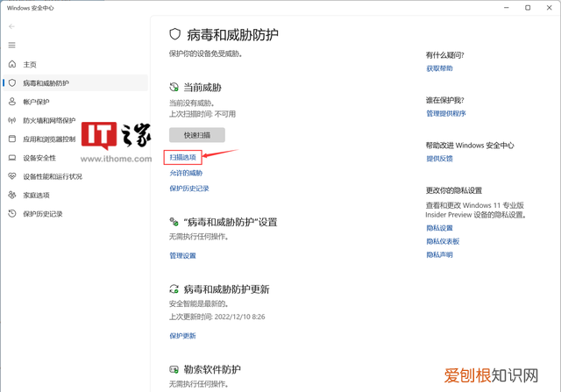Open the 隐私设置 link
Image resolution: width=561 pixels, height=392 pixels.
[x=440, y=228]
